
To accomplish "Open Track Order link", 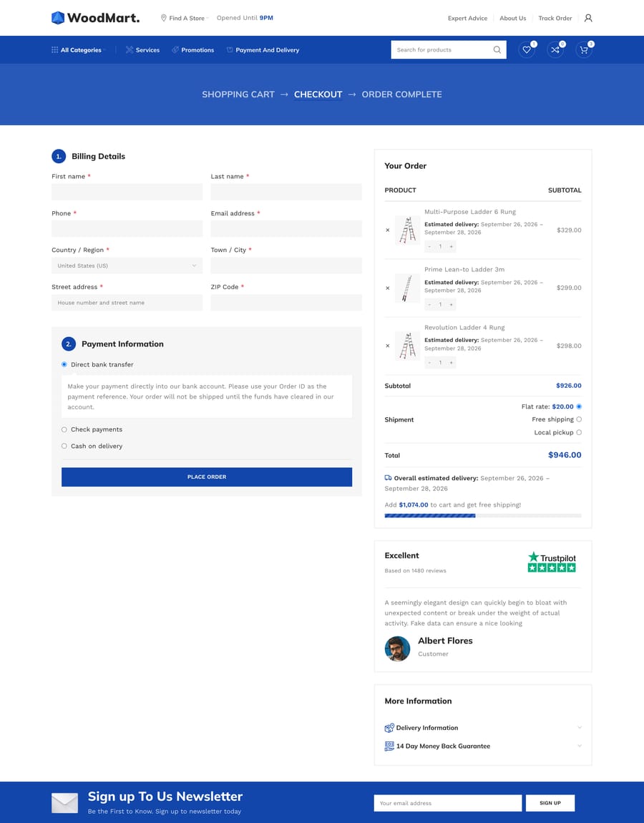I will (x=555, y=18).
